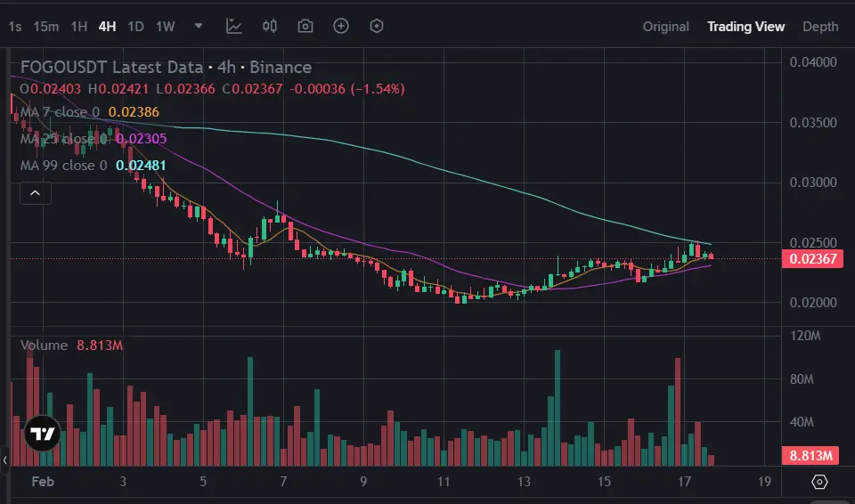Image resolution: width=855 pixels, height=504 pixels.
Task: Expand side panel left arrow handle
Action: pyautogui.click(x=4, y=459)
